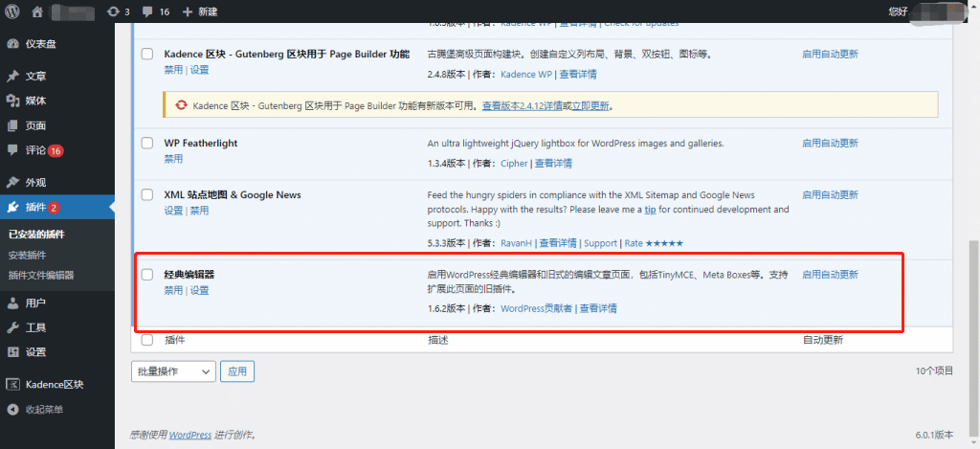Enable auto-updates for Kadence 区块
Screen dimensions: 980x449
click(x=830, y=54)
